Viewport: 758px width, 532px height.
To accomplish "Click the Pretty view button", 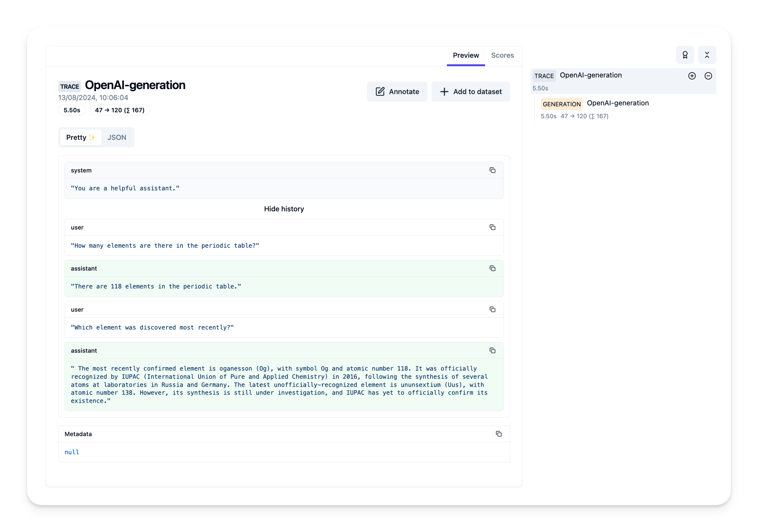I will (80, 137).
